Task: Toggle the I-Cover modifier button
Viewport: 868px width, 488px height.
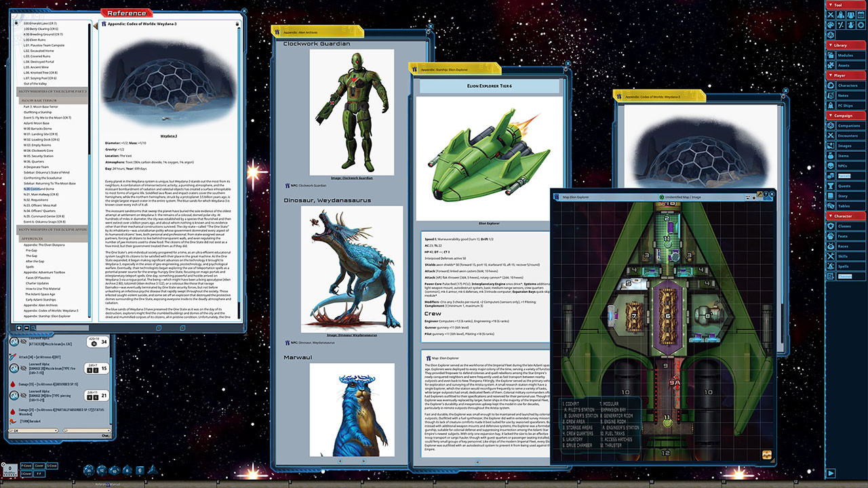Action: tap(26, 474)
